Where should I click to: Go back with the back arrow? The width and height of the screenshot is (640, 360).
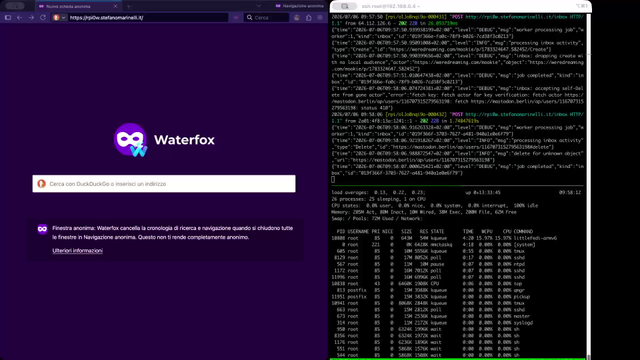[x=20, y=18]
